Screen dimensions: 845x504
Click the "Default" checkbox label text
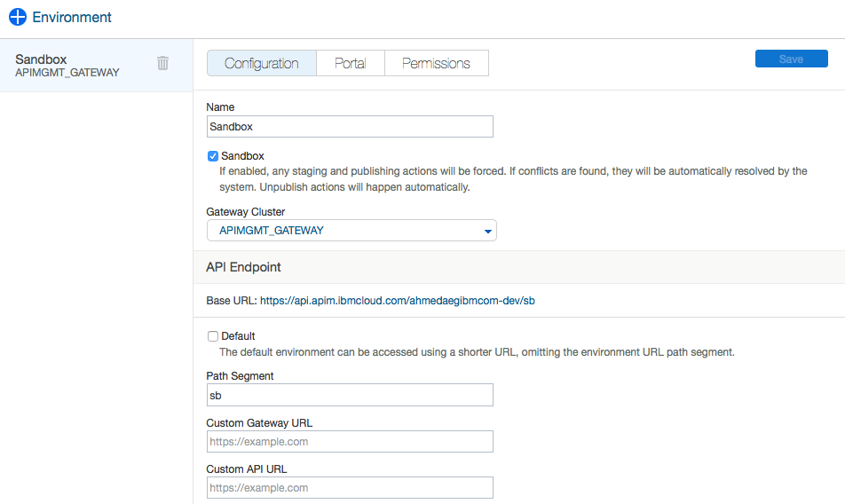click(x=238, y=336)
